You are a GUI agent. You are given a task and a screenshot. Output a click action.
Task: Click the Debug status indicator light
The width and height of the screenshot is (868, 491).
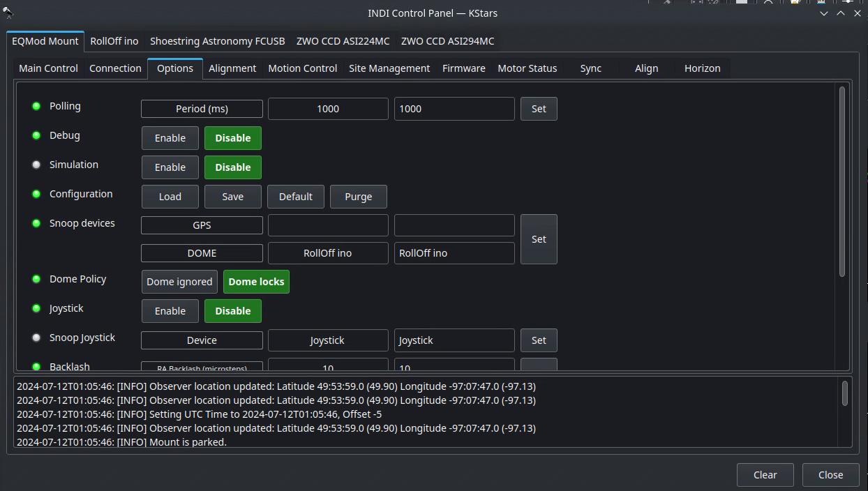pos(36,135)
